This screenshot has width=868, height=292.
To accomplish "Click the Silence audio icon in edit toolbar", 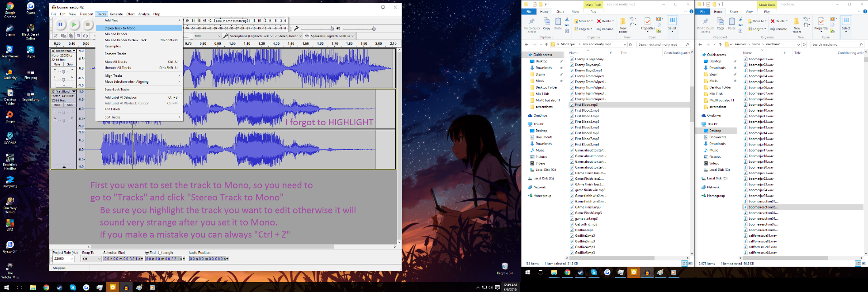I will [85, 36].
